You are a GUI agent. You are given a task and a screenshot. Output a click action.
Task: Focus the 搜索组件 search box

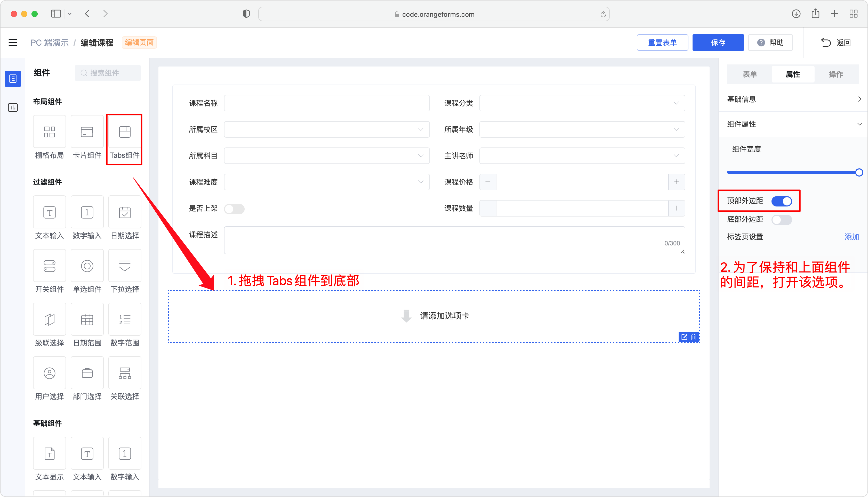coord(108,73)
